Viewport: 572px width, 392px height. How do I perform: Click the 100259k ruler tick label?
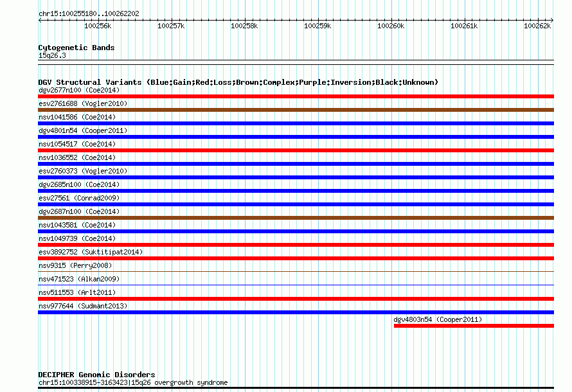tap(317, 26)
